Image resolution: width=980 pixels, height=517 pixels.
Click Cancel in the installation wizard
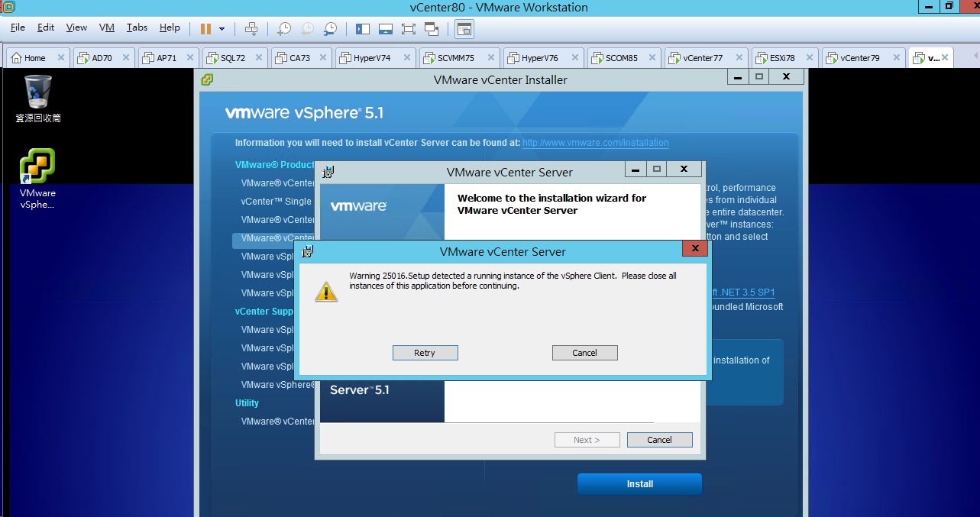(x=659, y=440)
